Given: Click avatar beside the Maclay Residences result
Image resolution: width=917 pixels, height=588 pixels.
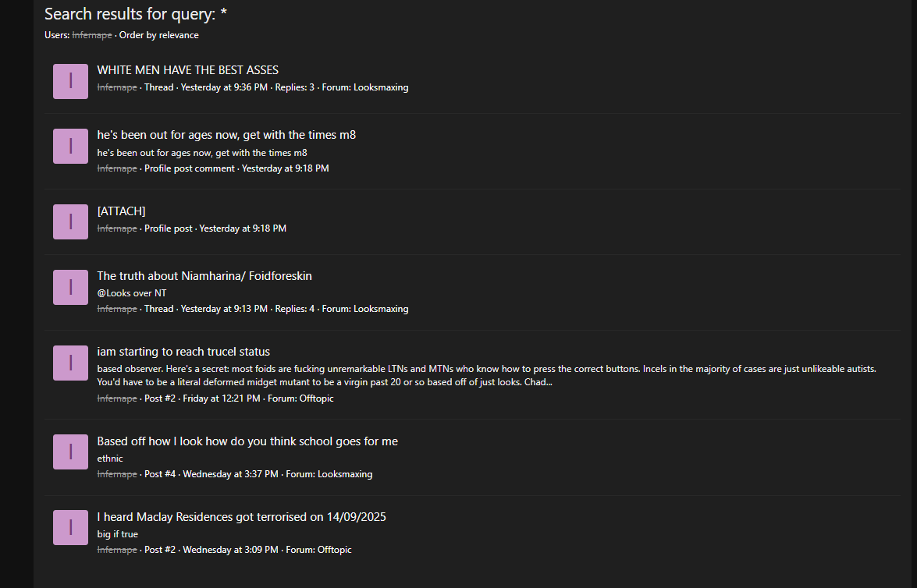Looking at the screenshot, I should (70, 528).
